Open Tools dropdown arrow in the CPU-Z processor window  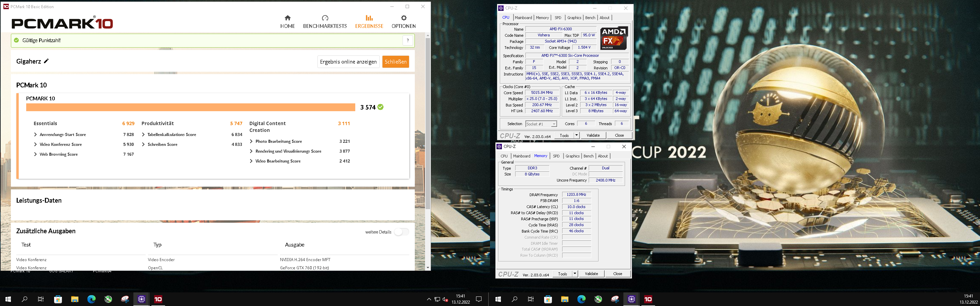tap(576, 135)
